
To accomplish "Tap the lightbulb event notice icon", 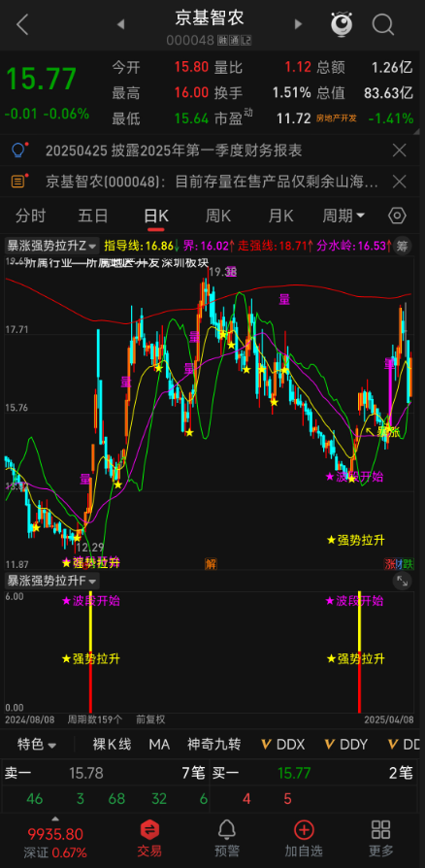I will pos(18,150).
